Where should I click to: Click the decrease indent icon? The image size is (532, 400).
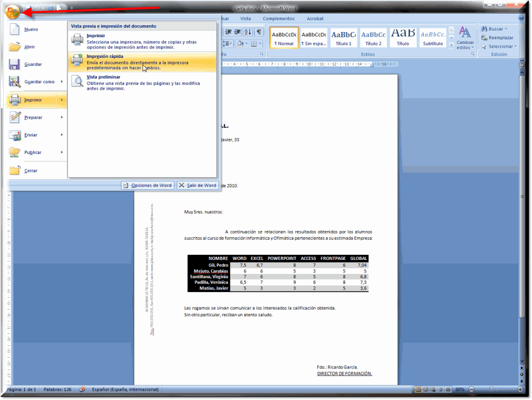228,32
